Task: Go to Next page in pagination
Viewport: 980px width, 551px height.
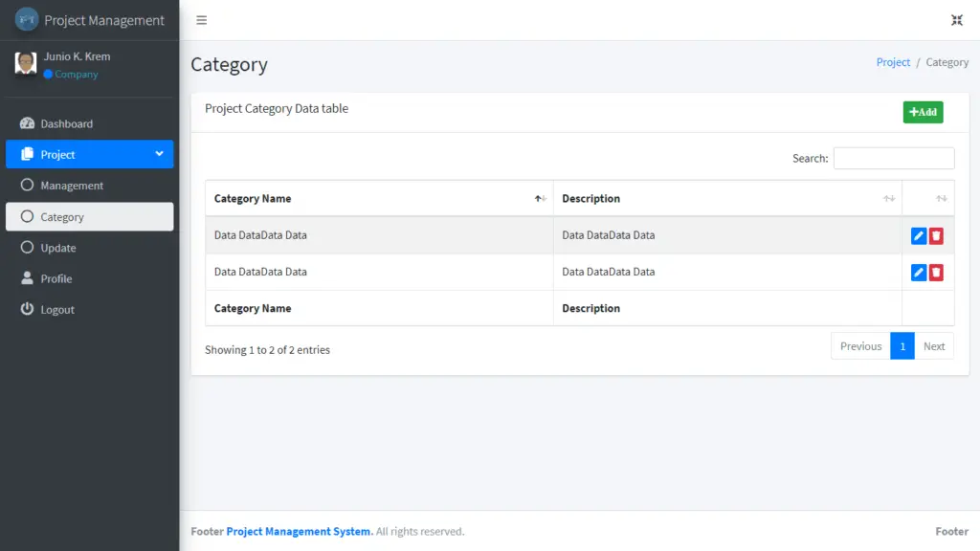Action: 933,345
